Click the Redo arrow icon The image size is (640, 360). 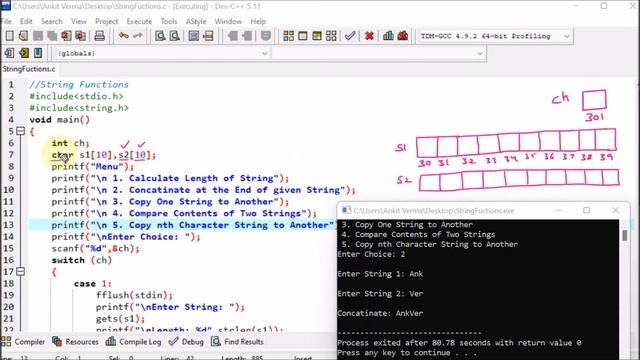pos(138,36)
